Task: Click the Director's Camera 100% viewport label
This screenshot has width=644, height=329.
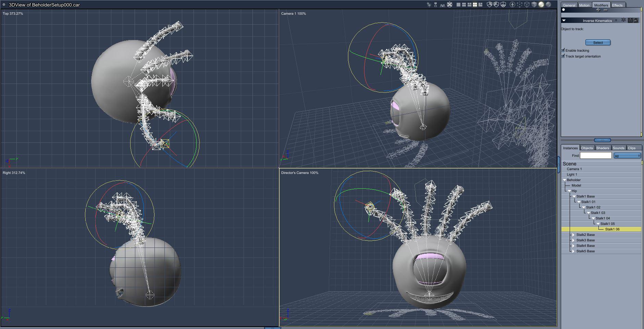Action: point(300,173)
